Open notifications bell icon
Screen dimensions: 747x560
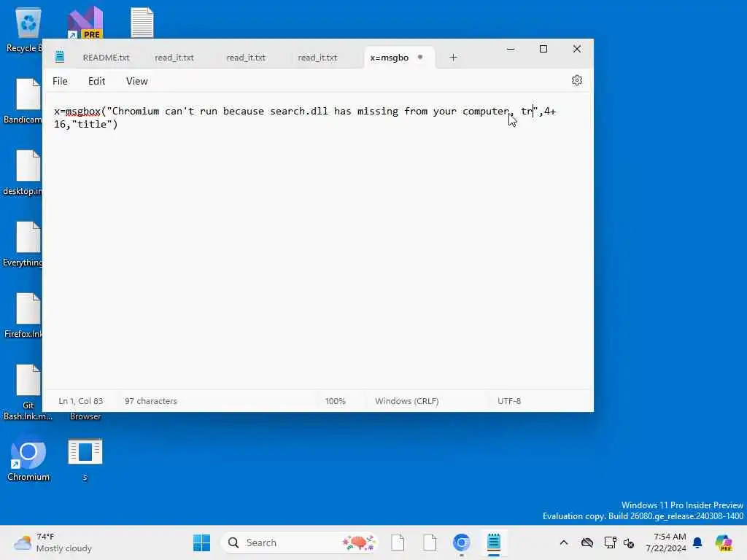[x=697, y=542]
